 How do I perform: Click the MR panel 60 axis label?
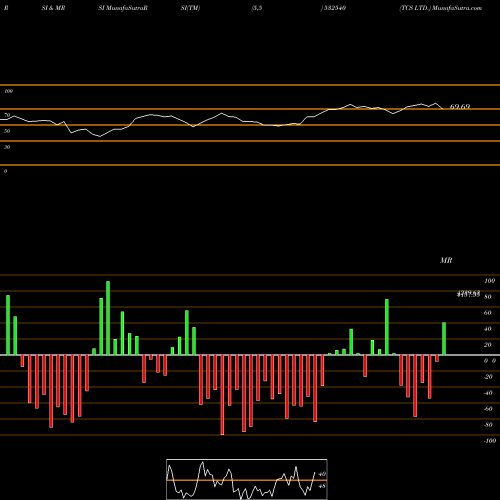point(488,313)
